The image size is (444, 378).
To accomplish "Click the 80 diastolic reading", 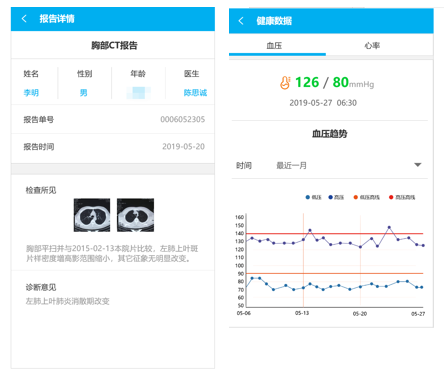I will point(341,82).
